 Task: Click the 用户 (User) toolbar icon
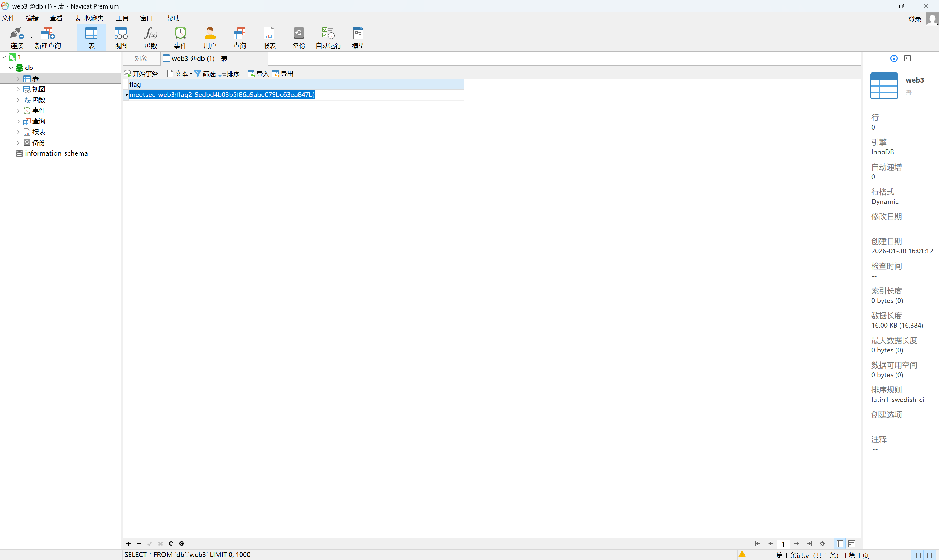[x=210, y=37]
